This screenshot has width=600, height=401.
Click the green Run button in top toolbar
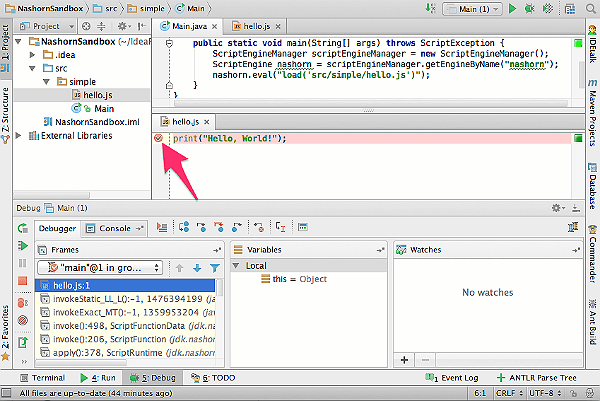[x=512, y=8]
